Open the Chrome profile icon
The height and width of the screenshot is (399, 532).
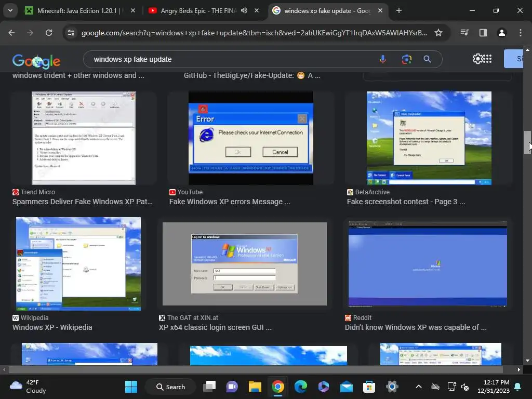tap(502, 33)
